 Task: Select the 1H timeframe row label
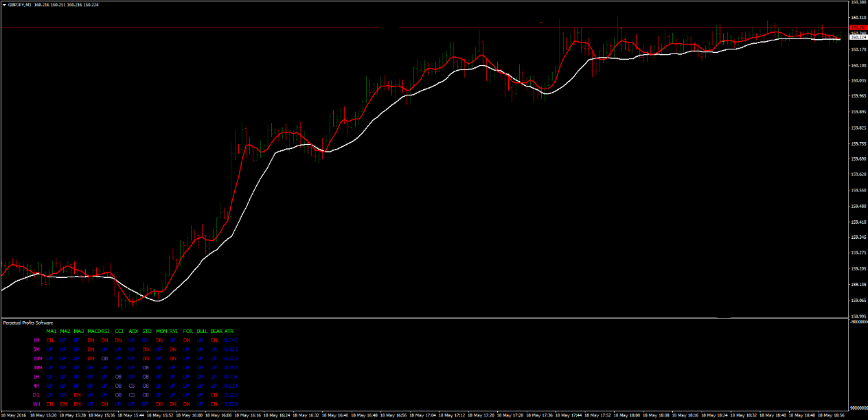[36, 377]
